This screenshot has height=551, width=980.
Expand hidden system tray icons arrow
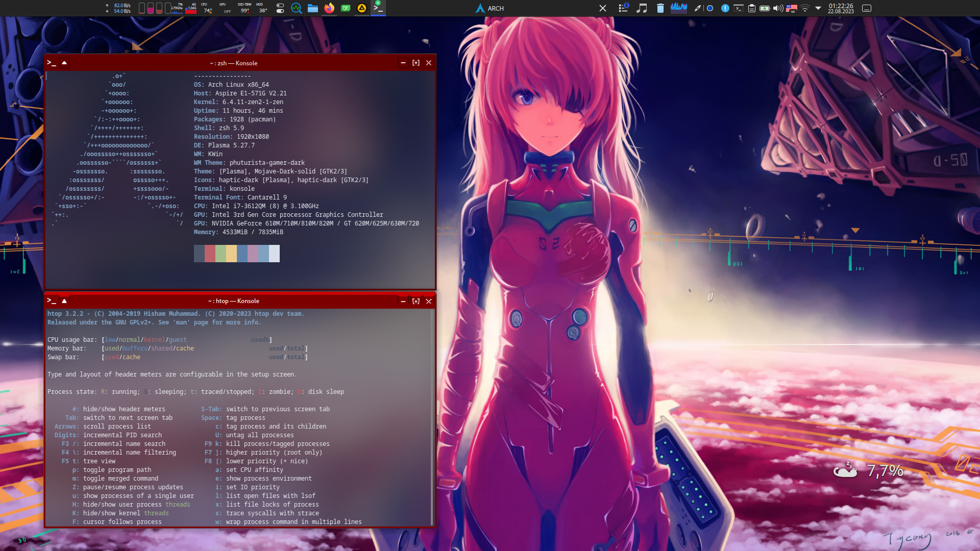[x=818, y=8]
